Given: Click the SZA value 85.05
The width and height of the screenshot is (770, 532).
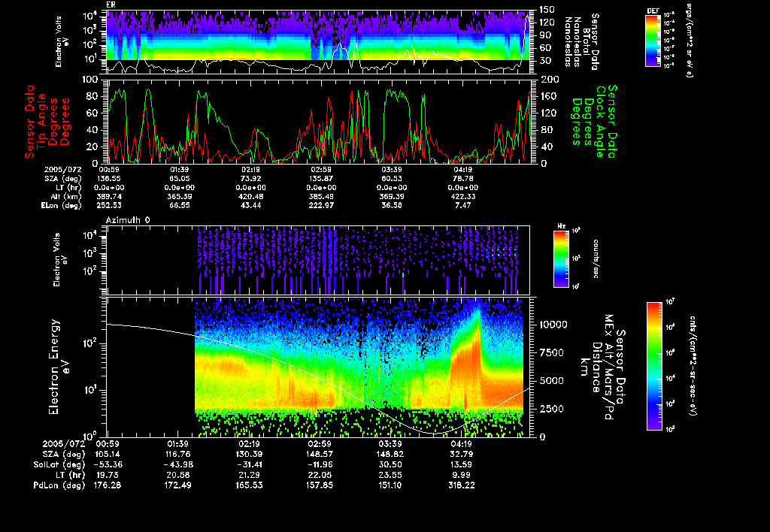Looking at the screenshot, I should click(179, 179).
